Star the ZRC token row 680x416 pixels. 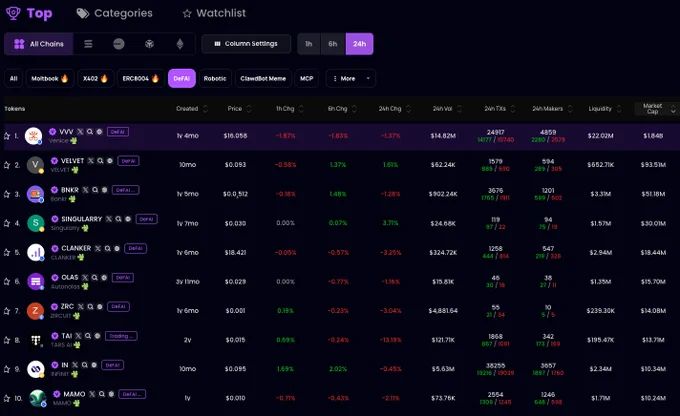point(7,311)
